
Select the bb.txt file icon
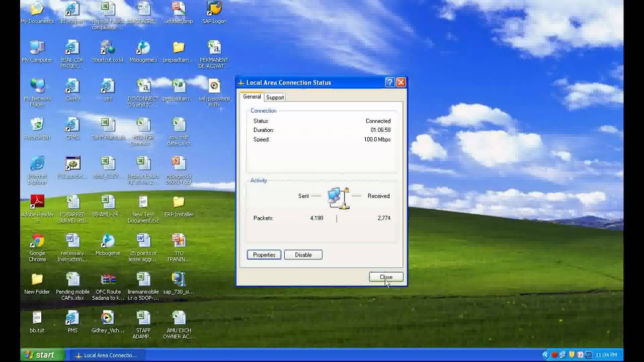(37, 322)
